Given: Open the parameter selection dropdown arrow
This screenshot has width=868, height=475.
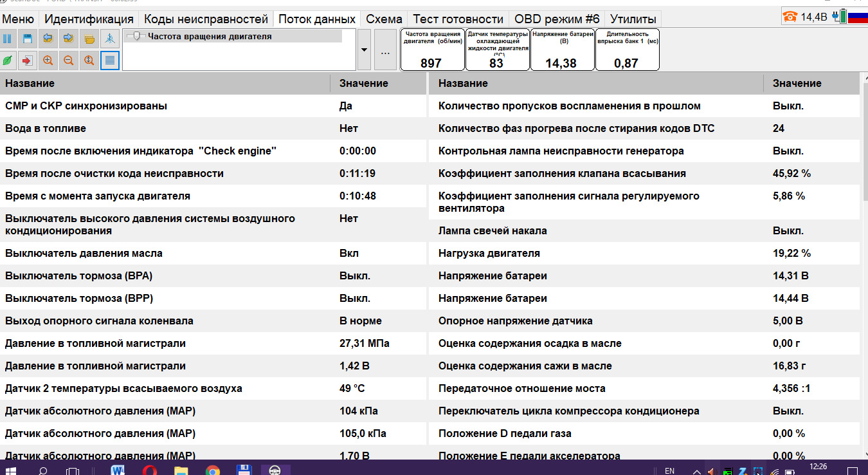Looking at the screenshot, I should 363,50.
